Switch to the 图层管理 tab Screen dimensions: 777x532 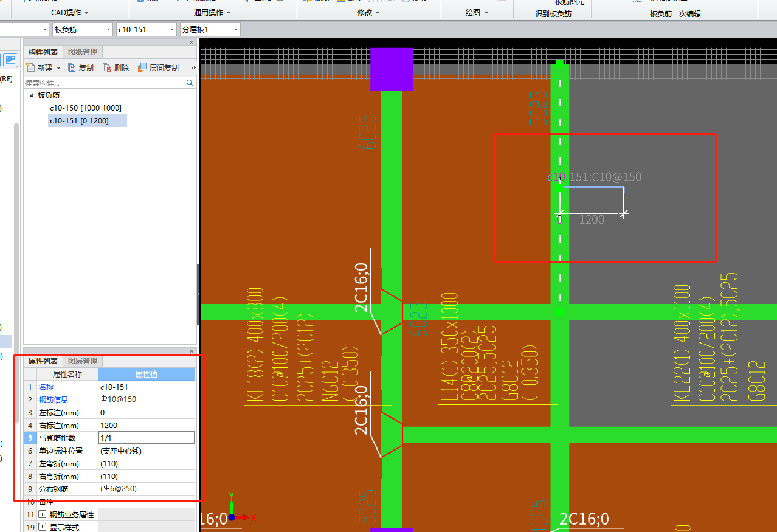[82, 361]
